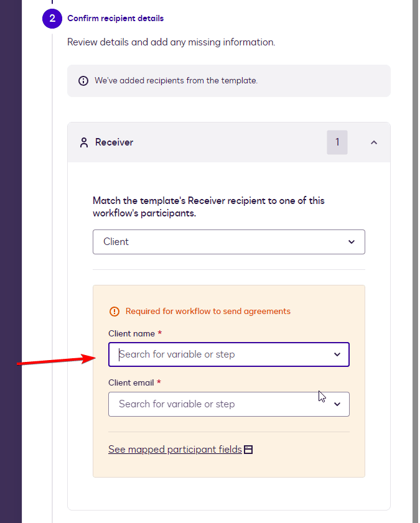Click the Client name field label
Screen dimensions: 420x523
(x=131, y=334)
